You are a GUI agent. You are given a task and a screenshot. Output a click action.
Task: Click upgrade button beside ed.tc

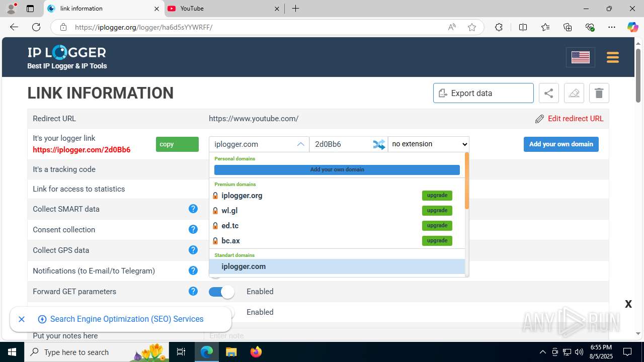coord(437,226)
